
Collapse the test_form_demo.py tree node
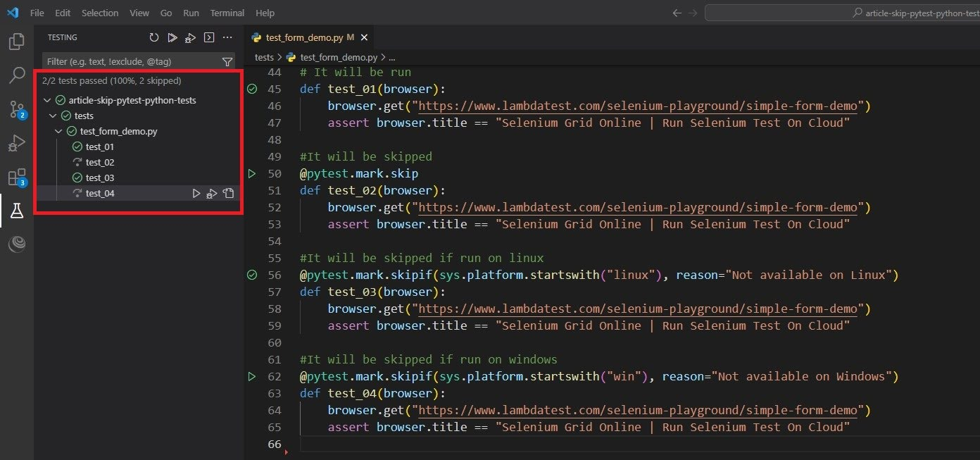(x=58, y=131)
